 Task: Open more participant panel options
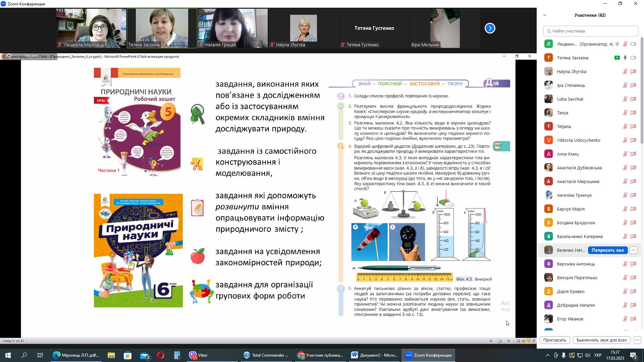coord(637,340)
